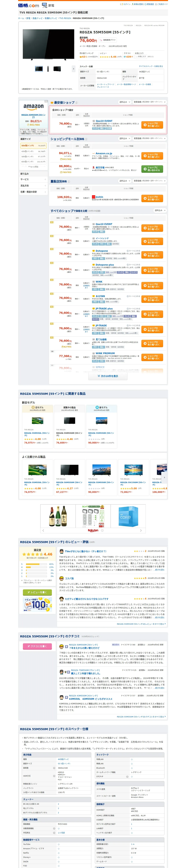
Task: Open the 新モデル REGZA 55M550R link
Action: pyautogui.click(x=101, y=434)
